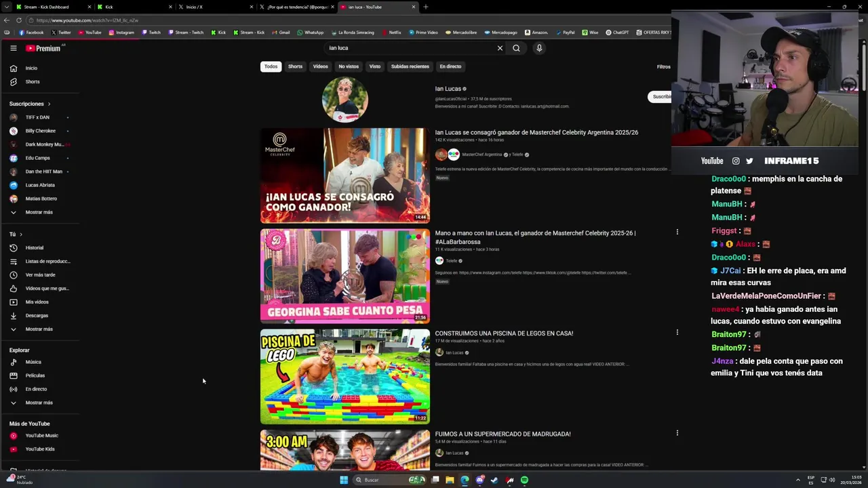The height and width of the screenshot is (488, 868).
Task: Open the MasterChef Argentina channel link
Action: [481, 155]
